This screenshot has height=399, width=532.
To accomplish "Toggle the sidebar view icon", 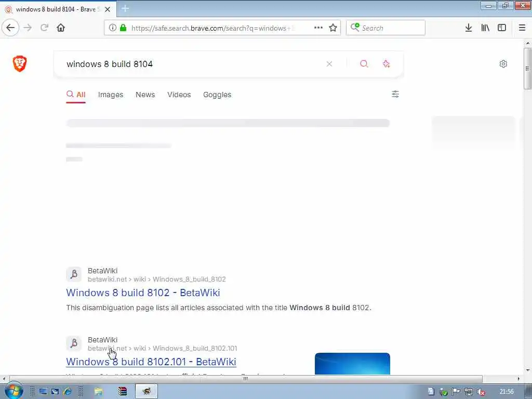I will pyautogui.click(x=502, y=28).
